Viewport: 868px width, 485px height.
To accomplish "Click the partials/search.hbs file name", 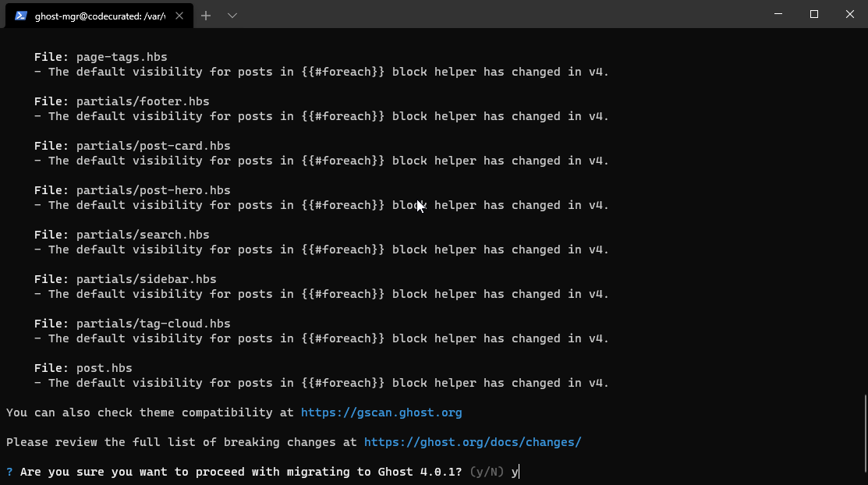I will coord(143,235).
